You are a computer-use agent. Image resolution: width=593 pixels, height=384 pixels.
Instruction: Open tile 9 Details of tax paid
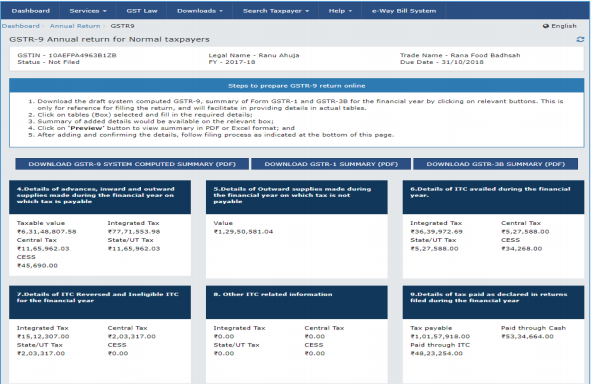point(493,302)
